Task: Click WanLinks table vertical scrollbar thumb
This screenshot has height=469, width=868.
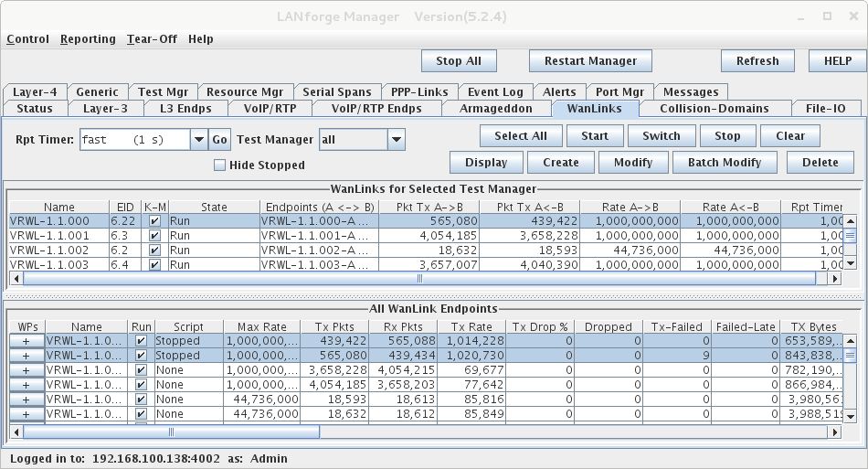Action: coord(850,235)
